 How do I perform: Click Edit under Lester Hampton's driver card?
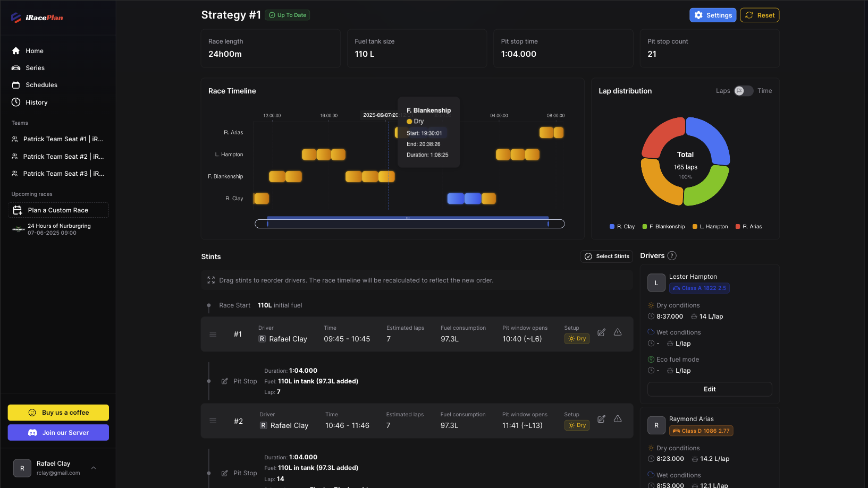(x=710, y=389)
